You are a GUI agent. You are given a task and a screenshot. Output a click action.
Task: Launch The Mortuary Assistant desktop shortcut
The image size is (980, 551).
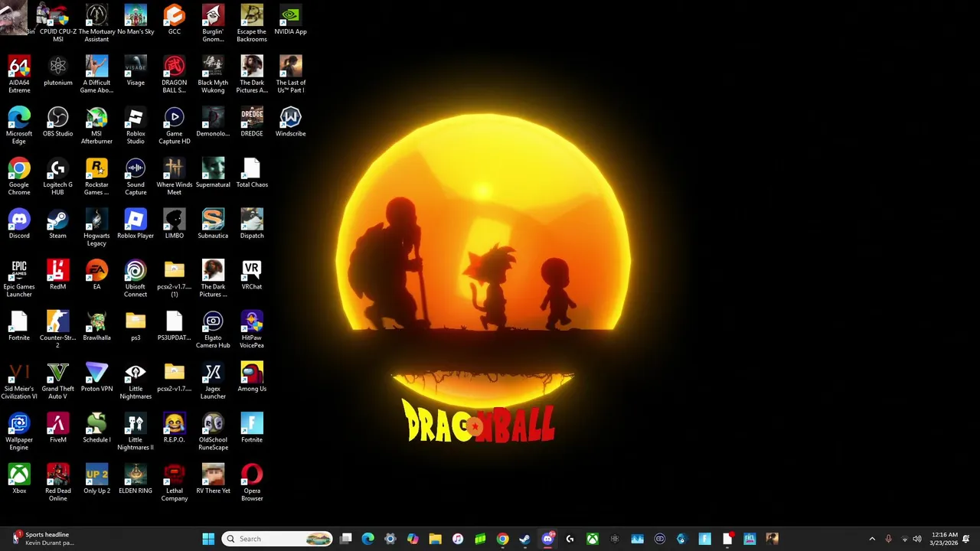click(96, 23)
